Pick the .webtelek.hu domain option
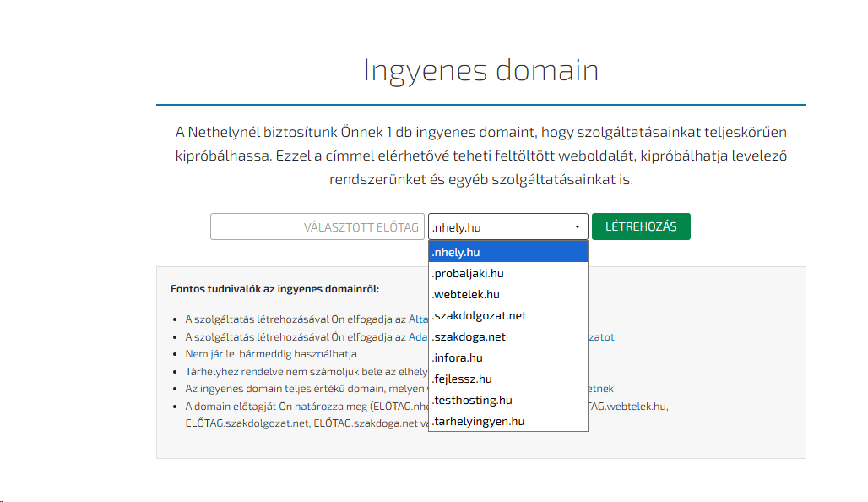The width and height of the screenshot is (868, 502). [x=507, y=294]
